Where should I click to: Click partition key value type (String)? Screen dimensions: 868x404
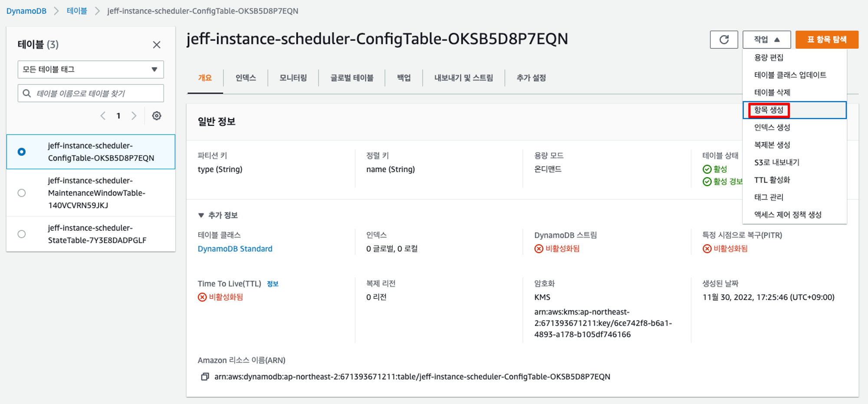220,169
